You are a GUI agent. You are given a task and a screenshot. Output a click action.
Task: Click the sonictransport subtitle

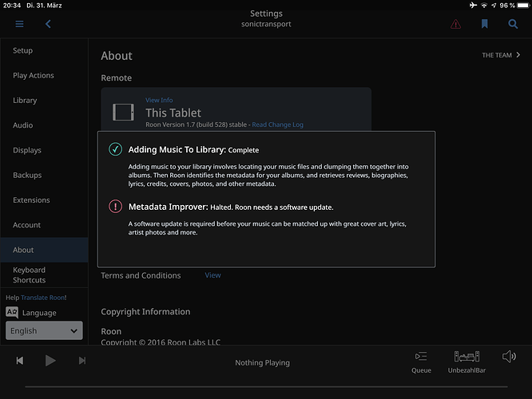click(x=266, y=24)
